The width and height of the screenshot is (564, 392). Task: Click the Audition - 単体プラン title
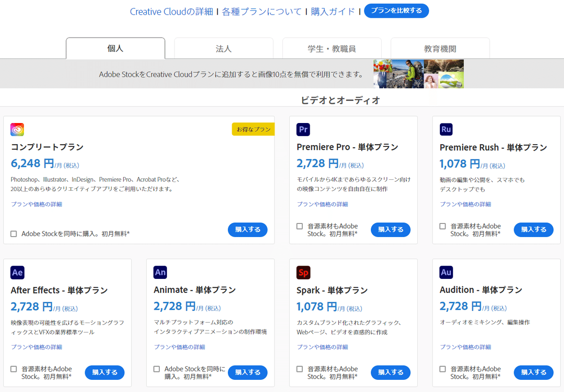click(481, 290)
